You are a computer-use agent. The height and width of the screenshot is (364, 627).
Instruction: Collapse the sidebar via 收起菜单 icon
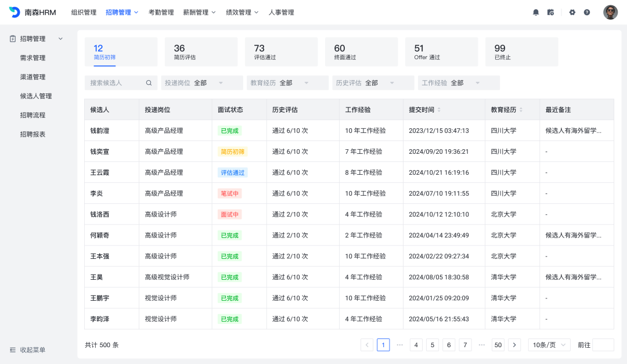coord(13,350)
